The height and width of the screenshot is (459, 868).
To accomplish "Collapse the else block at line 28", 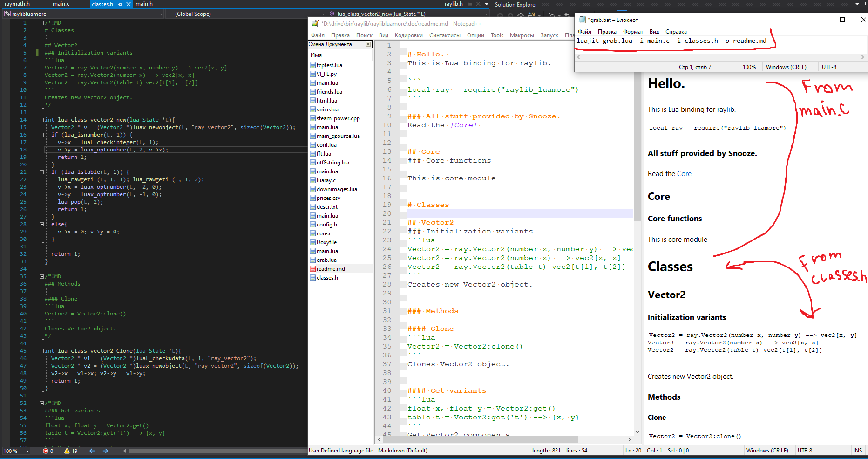I will (x=41, y=224).
